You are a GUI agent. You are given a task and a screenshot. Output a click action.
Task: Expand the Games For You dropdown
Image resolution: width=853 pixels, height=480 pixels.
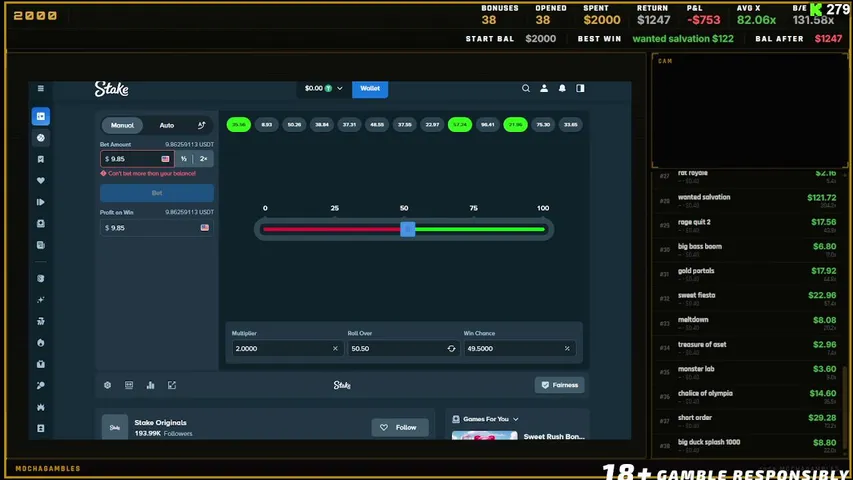[x=486, y=420]
